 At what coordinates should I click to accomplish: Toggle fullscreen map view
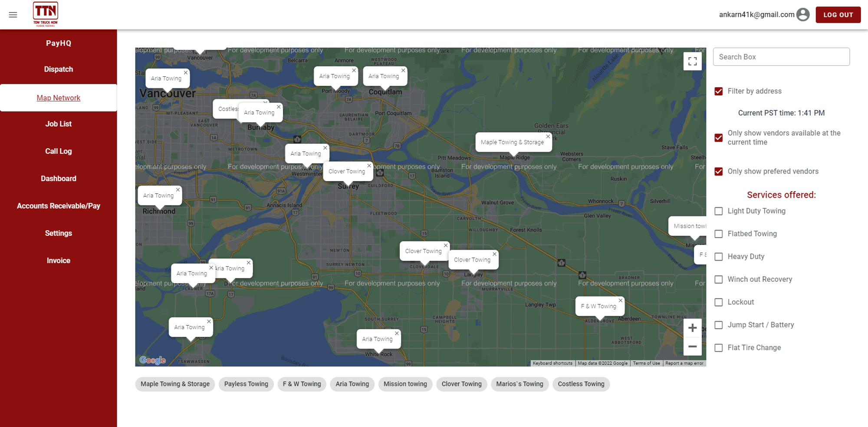pos(692,61)
